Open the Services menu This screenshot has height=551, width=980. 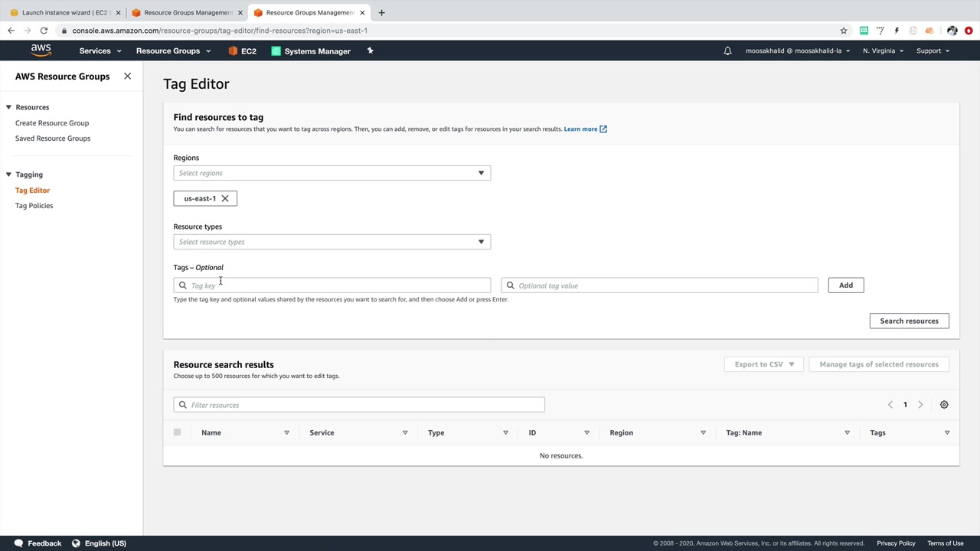click(100, 51)
